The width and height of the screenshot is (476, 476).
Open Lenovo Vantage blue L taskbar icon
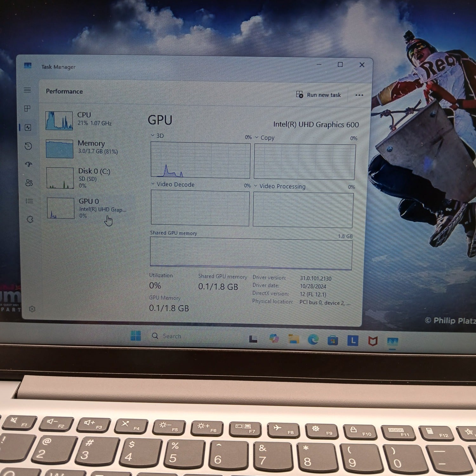coord(353,341)
